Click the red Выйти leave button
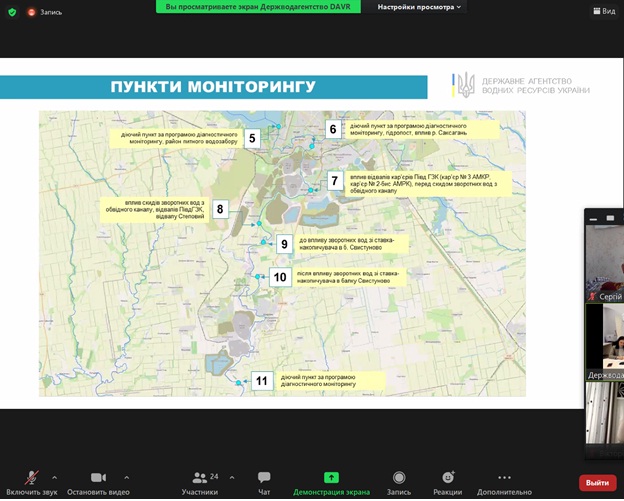This screenshot has height=501, width=624. coord(597,482)
